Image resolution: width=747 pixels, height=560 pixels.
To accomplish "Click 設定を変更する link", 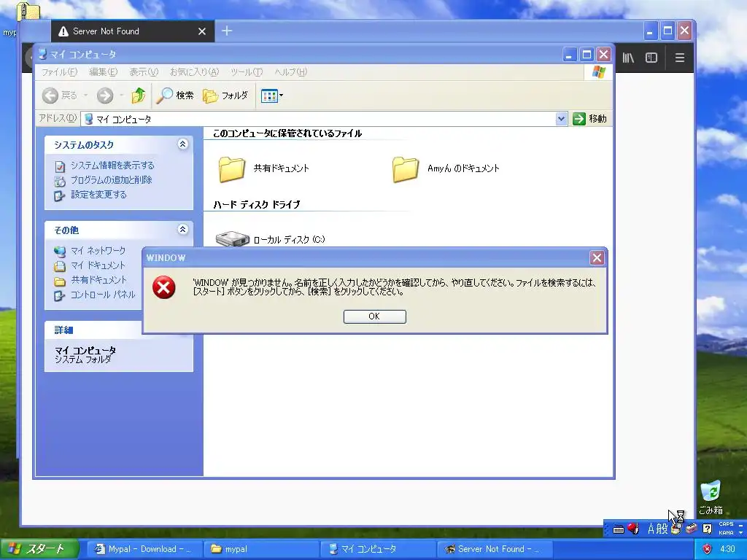I will (98, 194).
